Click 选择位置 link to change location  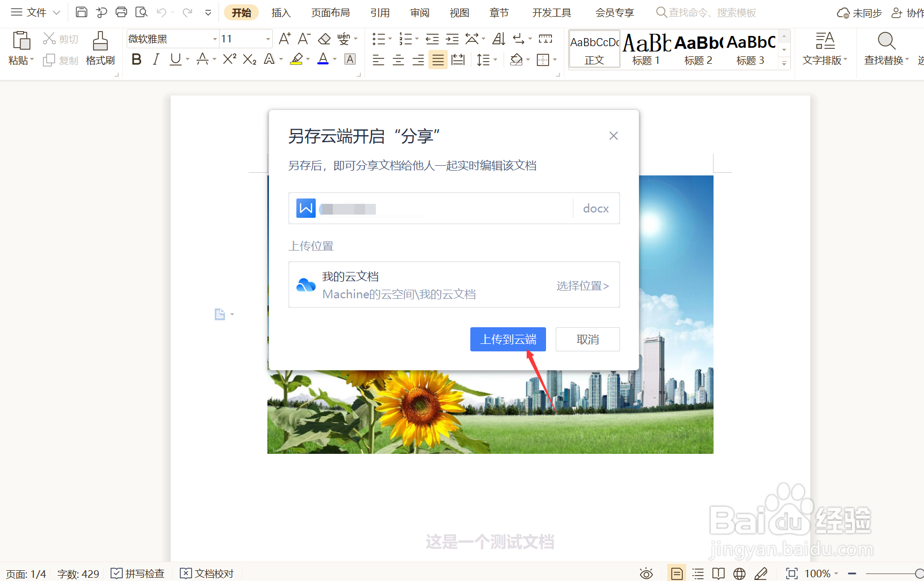pos(583,285)
